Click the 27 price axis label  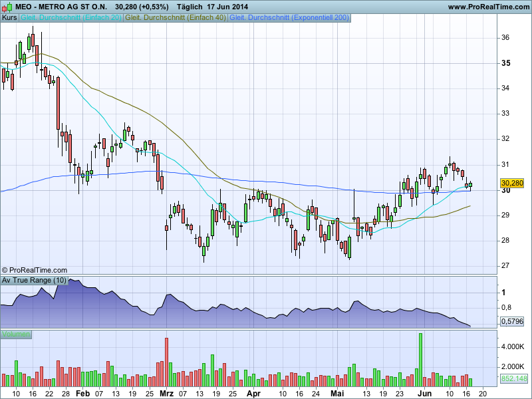click(x=505, y=265)
